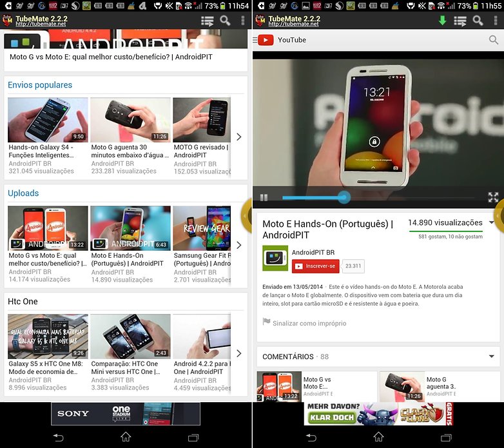Tap featured Moto G vs Moto E title

coord(111,57)
